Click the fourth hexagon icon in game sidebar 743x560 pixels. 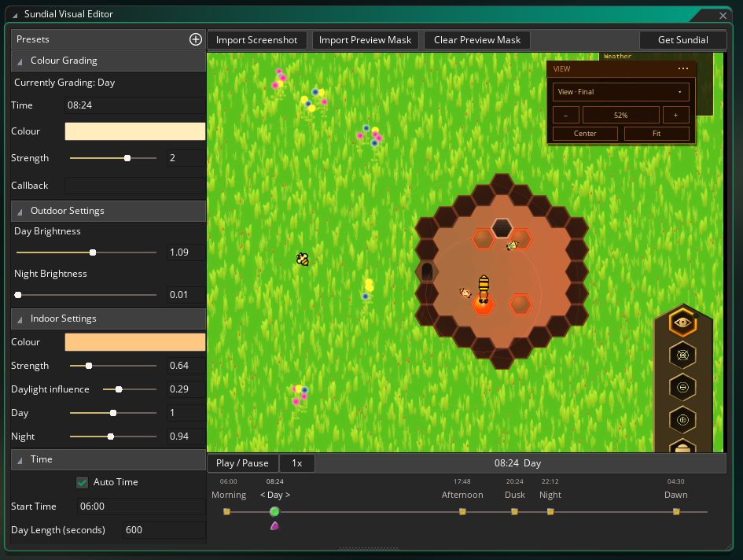[x=682, y=420]
